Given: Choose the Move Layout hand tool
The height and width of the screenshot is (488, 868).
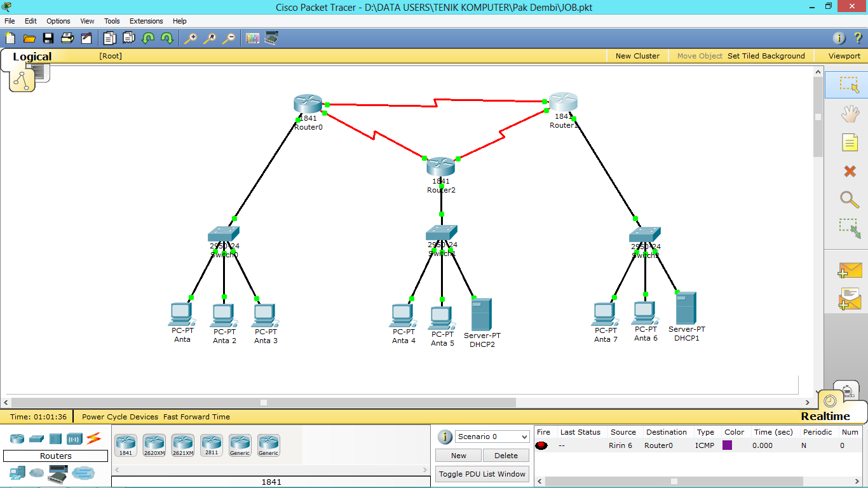Looking at the screenshot, I should click(850, 114).
